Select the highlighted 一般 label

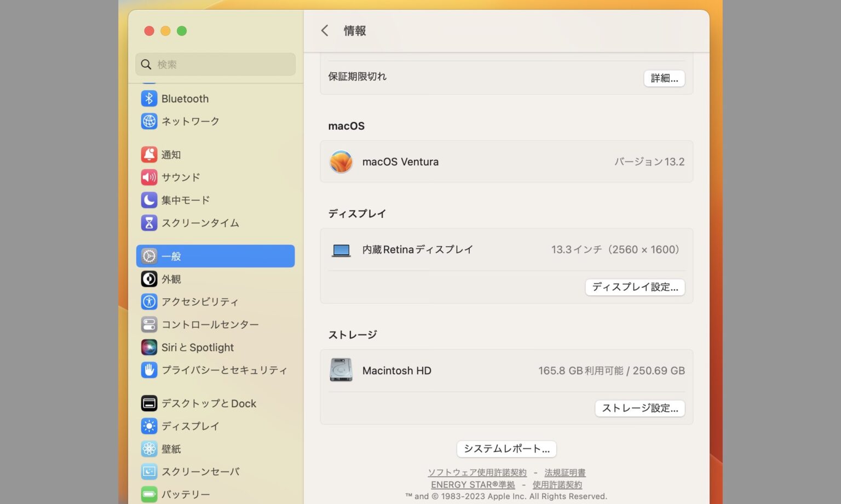171,256
